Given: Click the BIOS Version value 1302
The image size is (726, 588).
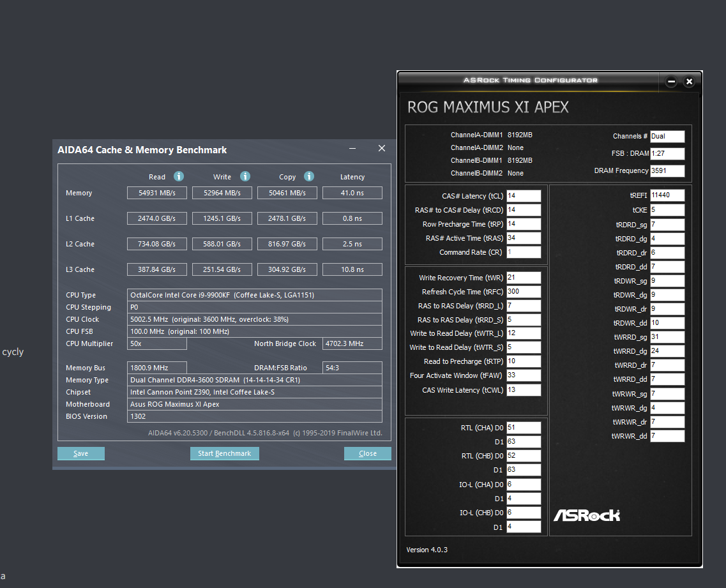Looking at the screenshot, I should [255, 416].
